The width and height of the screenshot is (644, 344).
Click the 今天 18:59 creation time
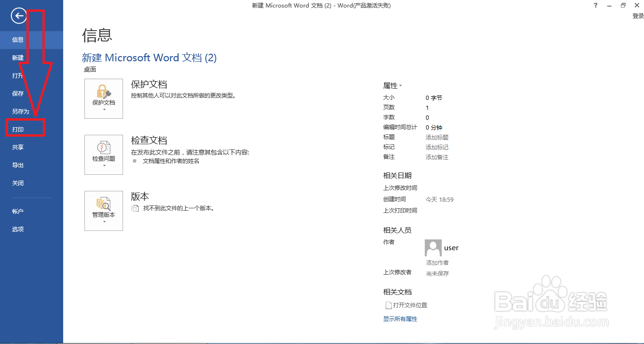(439, 200)
